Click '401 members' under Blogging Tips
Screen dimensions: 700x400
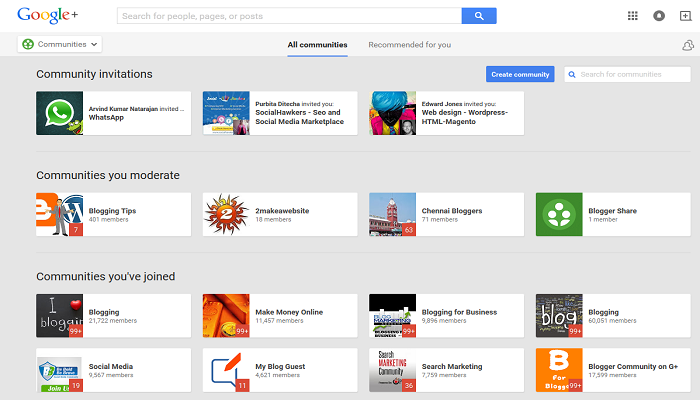[108, 219]
